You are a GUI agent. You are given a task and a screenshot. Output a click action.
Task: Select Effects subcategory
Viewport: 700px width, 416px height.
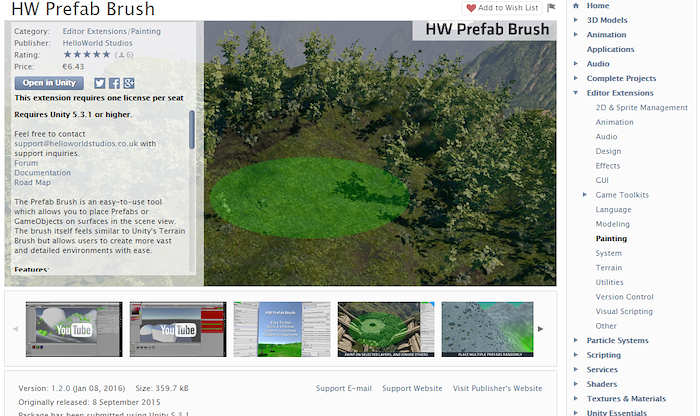tap(608, 166)
